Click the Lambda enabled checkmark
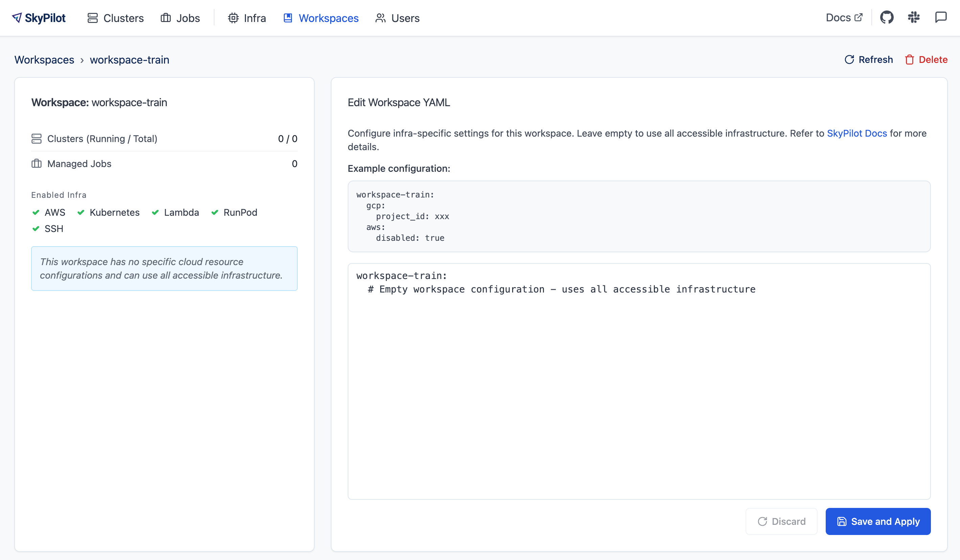The width and height of the screenshot is (960, 560). [x=155, y=212]
